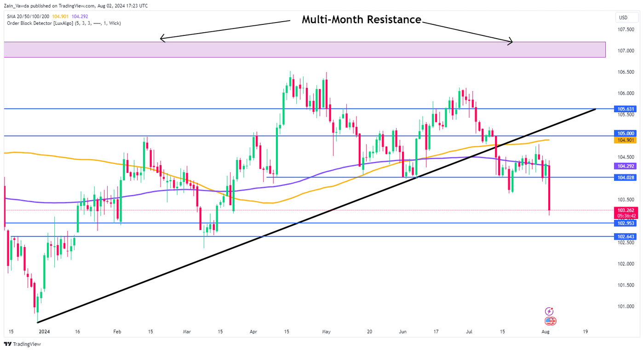Select the Multi-Month Resistance text label
Screen dimensions: 644x351
[x=361, y=20]
